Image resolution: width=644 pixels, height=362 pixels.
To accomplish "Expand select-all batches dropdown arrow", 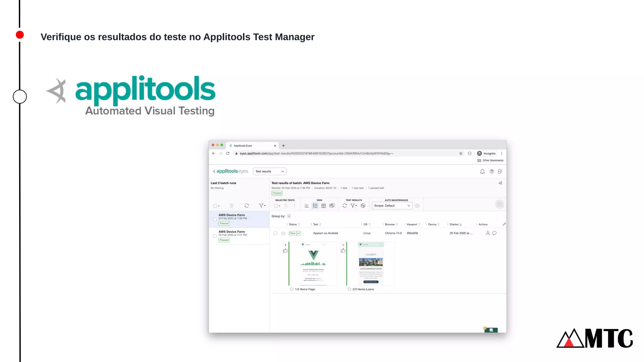I will (x=219, y=206).
